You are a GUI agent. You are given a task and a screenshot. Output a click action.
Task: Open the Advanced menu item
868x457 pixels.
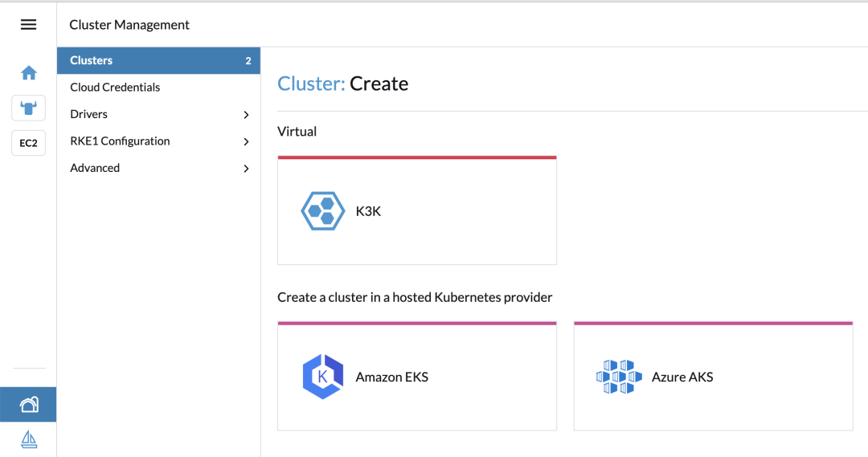[158, 168]
